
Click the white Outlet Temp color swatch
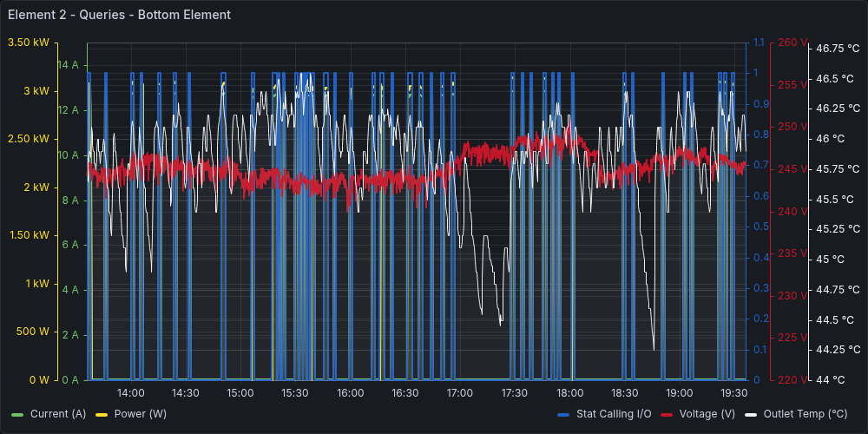click(751, 414)
